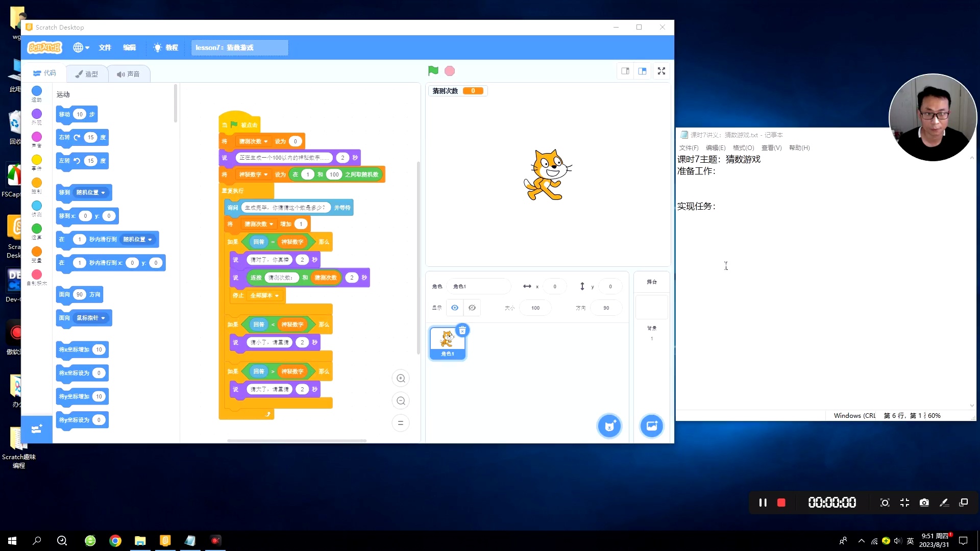
Task: Open the language globe dropdown
Action: [x=80, y=47]
